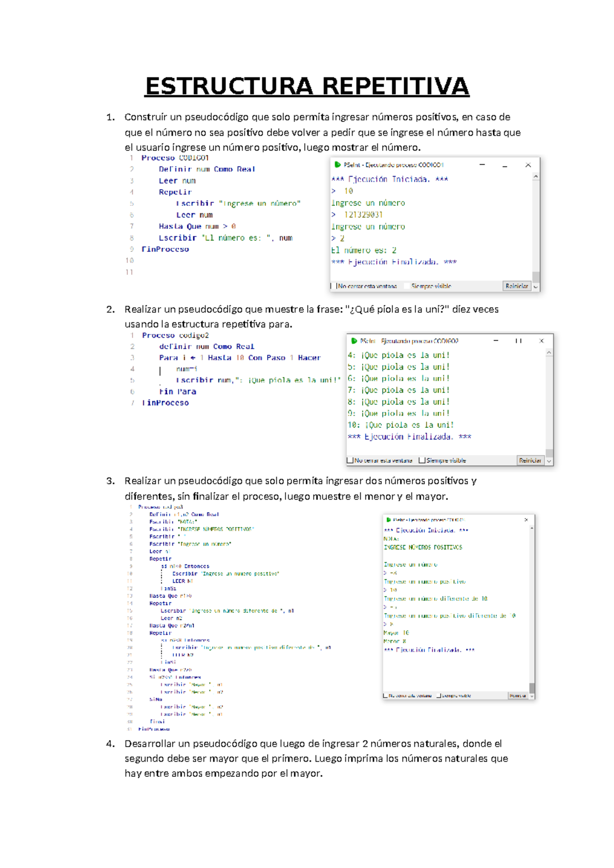The width and height of the screenshot is (614, 868).
Task: Click the down chevron beside Reiniciar in CODIGO2
Action: [549, 461]
